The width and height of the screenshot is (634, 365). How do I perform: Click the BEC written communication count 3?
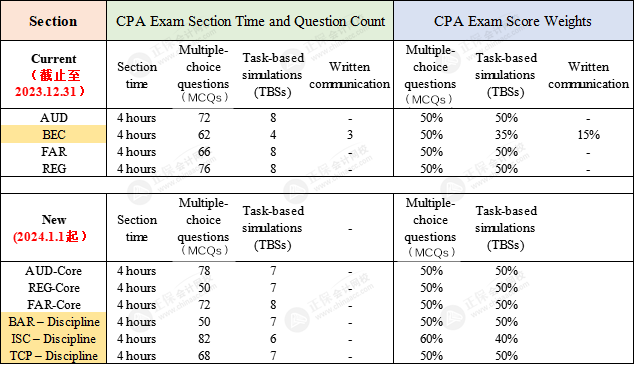click(350, 135)
